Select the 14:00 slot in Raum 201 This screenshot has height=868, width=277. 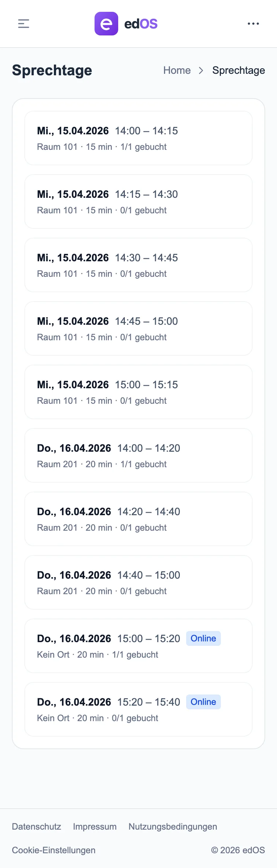[138, 455]
